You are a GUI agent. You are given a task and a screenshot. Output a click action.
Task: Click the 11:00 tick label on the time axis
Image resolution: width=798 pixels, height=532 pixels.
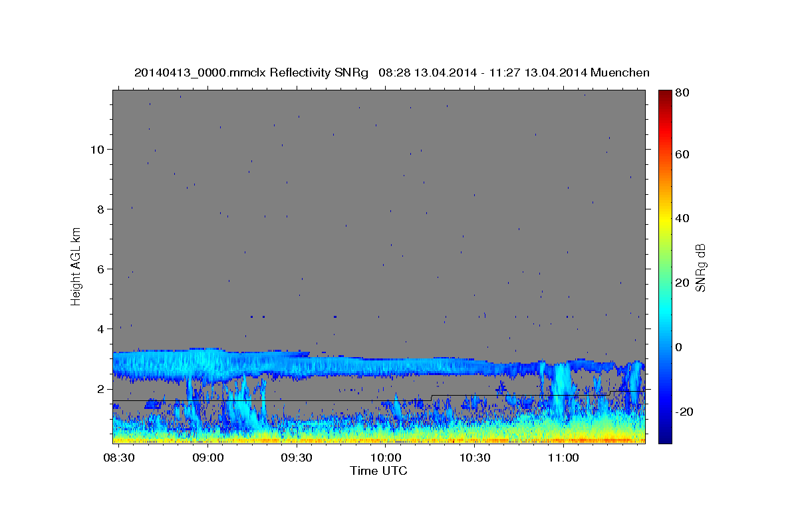(563, 459)
